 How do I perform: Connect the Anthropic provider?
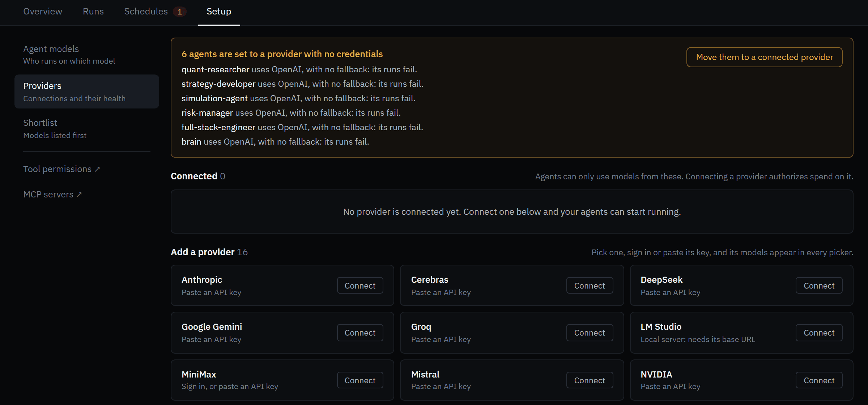[x=360, y=286]
